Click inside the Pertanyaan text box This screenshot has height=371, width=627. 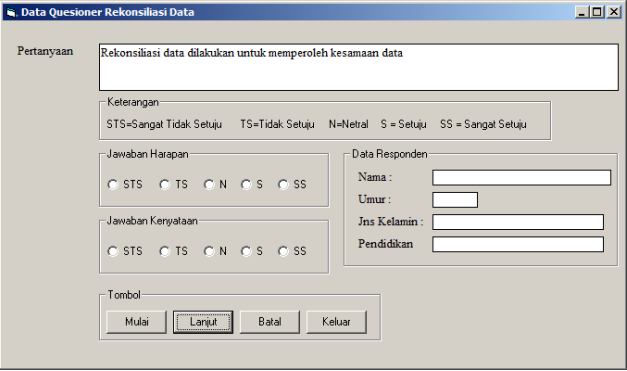click(x=359, y=67)
